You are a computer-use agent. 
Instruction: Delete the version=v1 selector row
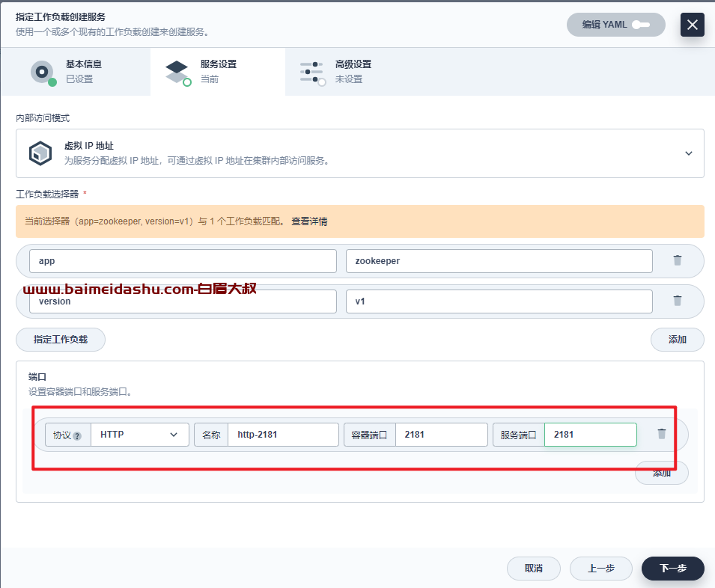pos(677,301)
